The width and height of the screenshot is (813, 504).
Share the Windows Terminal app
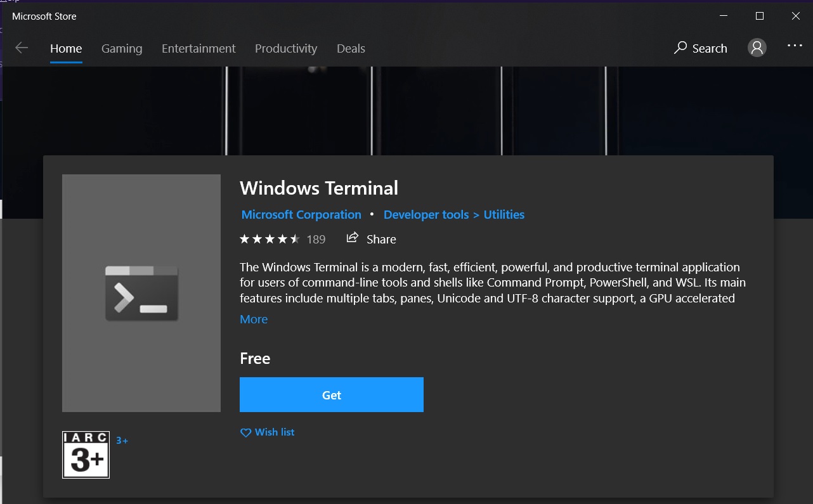[x=371, y=238]
